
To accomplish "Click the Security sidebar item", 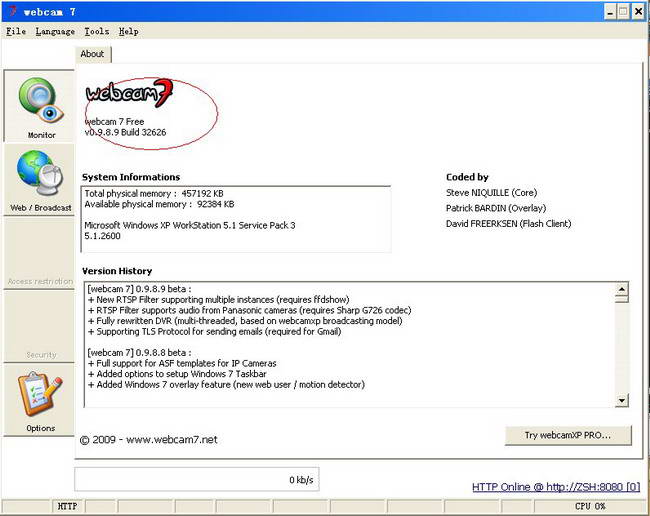I will coord(40,327).
